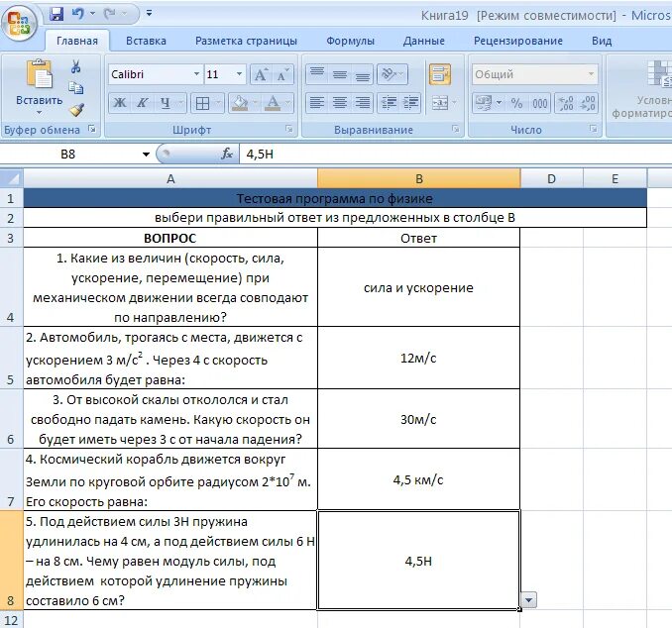672x628 pixels.
Task: Cut selection with scissors icon
Action: (x=76, y=66)
